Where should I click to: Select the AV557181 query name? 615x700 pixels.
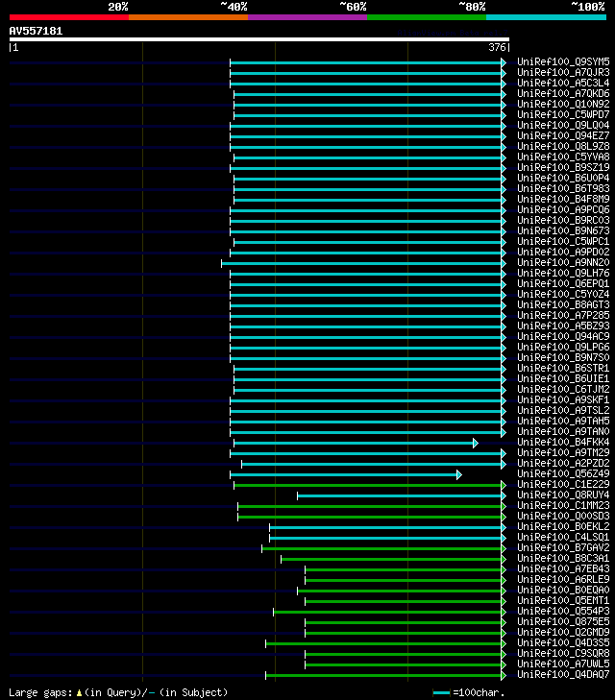point(36,32)
